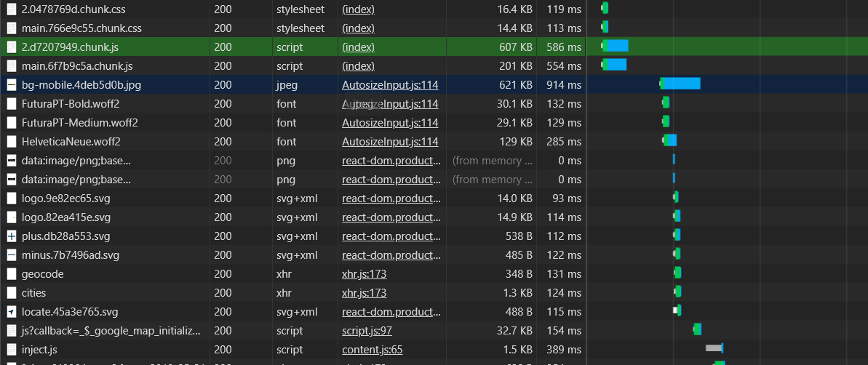Click the icon beside logo.9e82ec65.svg

(12, 198)
